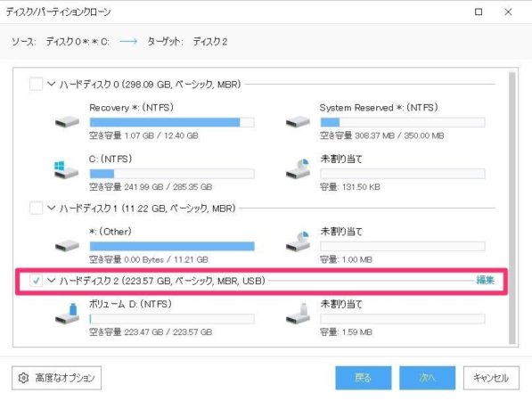This screenshot has height=401, width=532.
Task: Click the C: partition usage bar
Action: click(172, 174)
